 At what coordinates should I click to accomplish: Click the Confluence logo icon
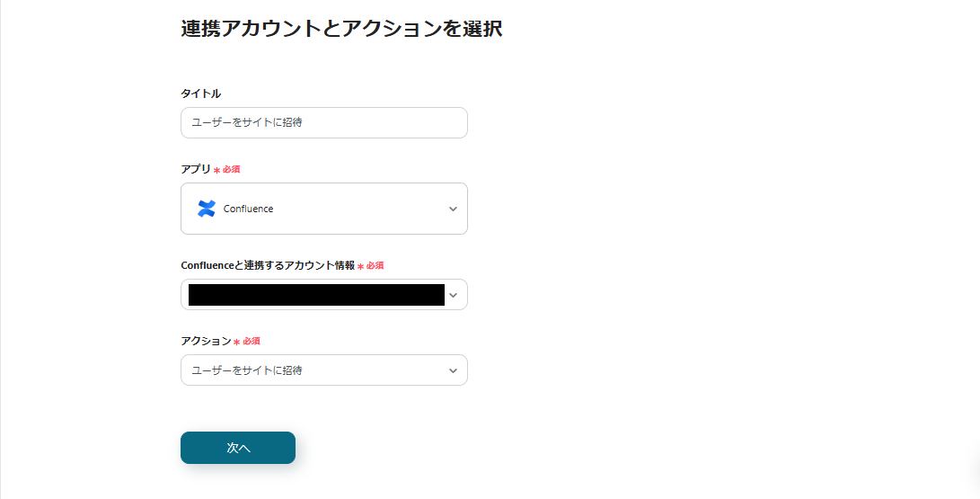pyautogui.click(x=207, y=209)
